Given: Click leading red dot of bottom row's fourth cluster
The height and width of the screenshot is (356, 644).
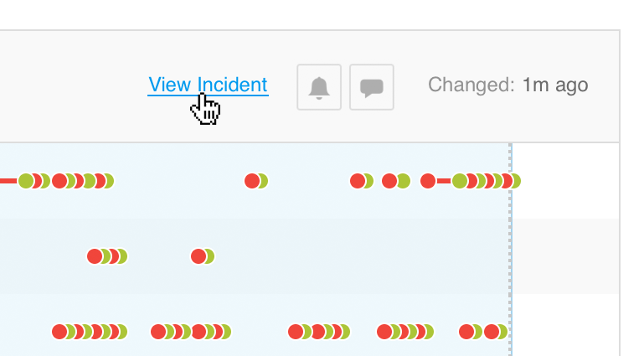Looking at the screenshot, I should tap(384, 332).
